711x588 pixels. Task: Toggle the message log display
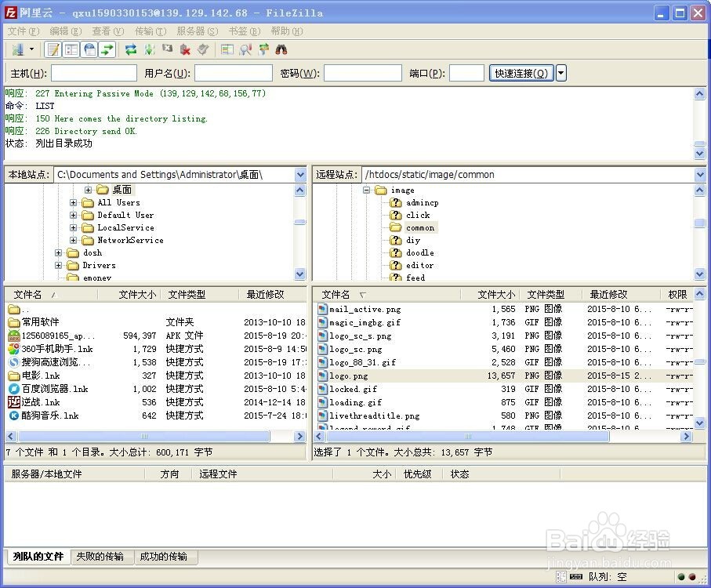click(53, 49)
